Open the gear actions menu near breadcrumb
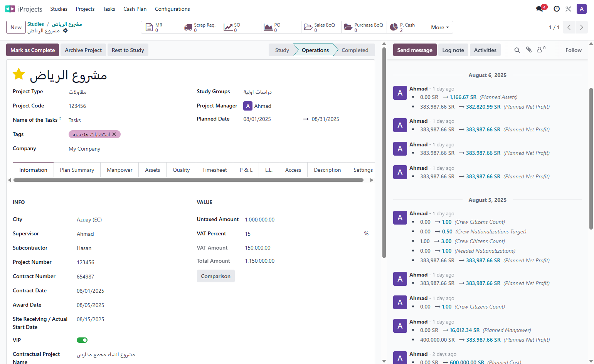 tap(65, 30)
